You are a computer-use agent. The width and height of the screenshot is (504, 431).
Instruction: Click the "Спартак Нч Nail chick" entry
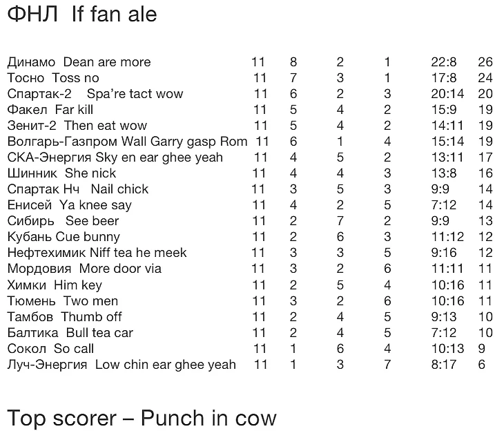78,189
